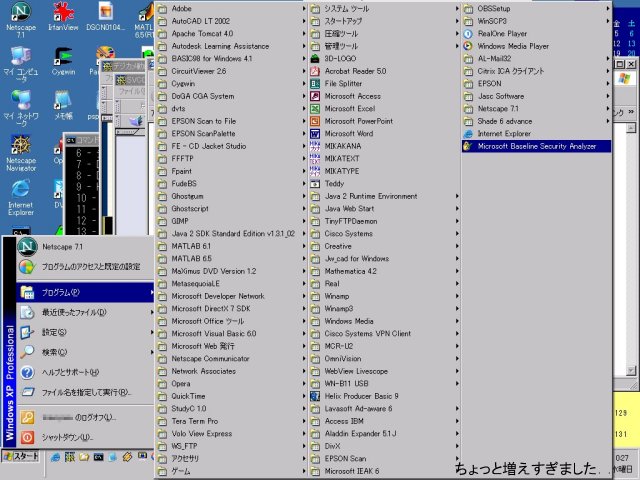Open the Cisco Systems VPN Client folder
640x480 pixels.
coord(383,333)
